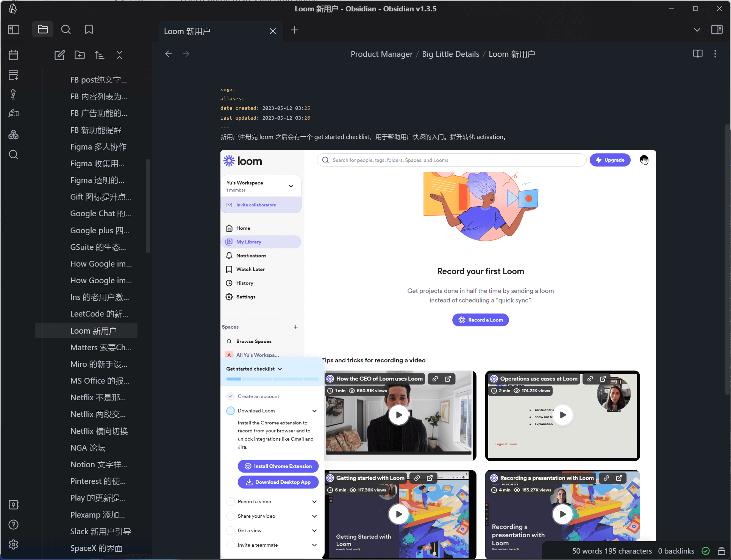Screen dimensions: 731x560
Task: Navigate back with the arrow
Action: click(169, 54)
